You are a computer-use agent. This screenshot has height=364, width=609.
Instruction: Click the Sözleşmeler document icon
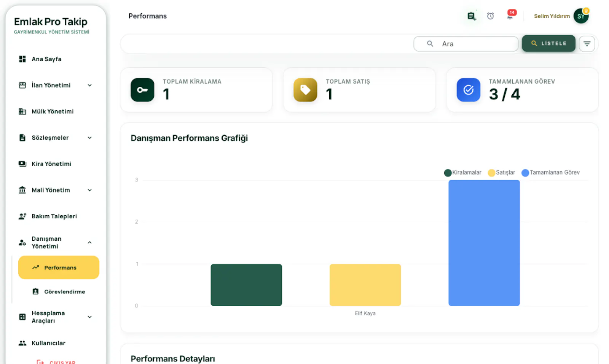click(x=22, y=138)
